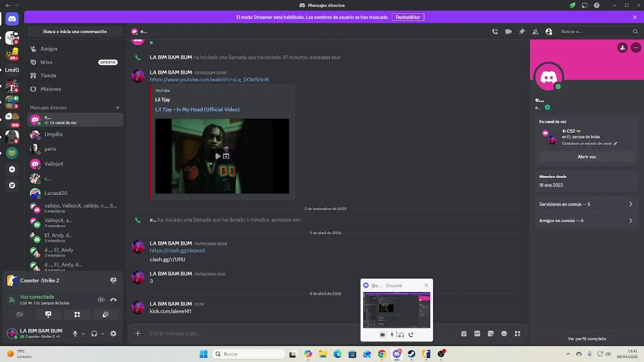644x362 pixels.
Task: Click Lil Tjay author name in embed
Action: point(163,100)
